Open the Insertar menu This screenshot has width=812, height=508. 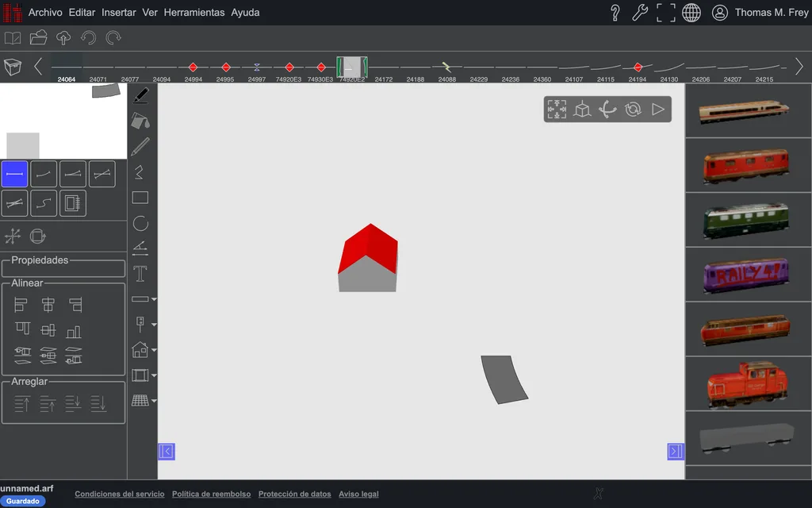[119, 13]
